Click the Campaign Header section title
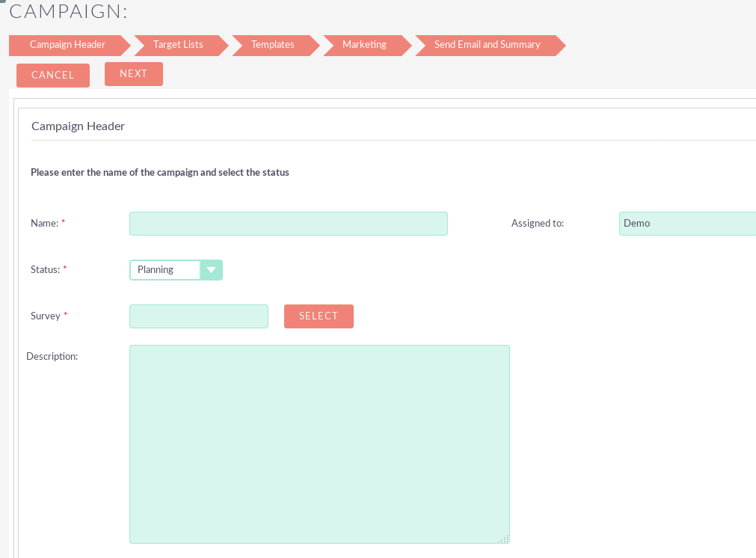Viewport: 756px width, 558px height. 78,126
